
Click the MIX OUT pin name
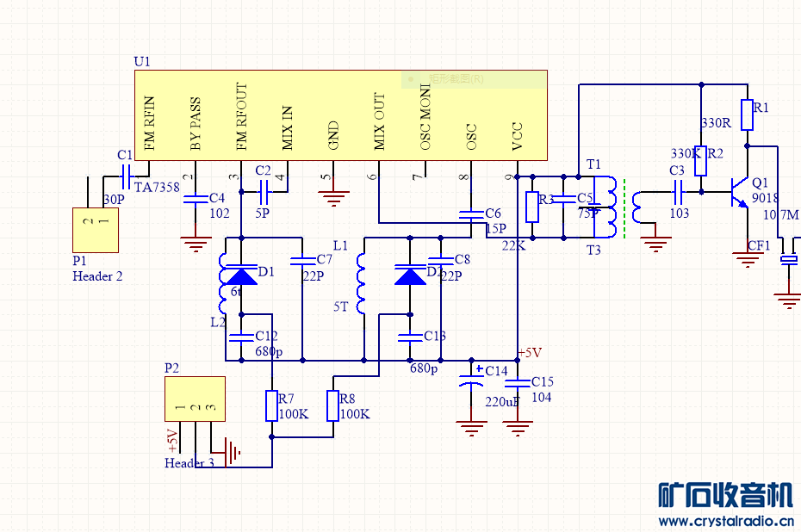click(379, 121)
